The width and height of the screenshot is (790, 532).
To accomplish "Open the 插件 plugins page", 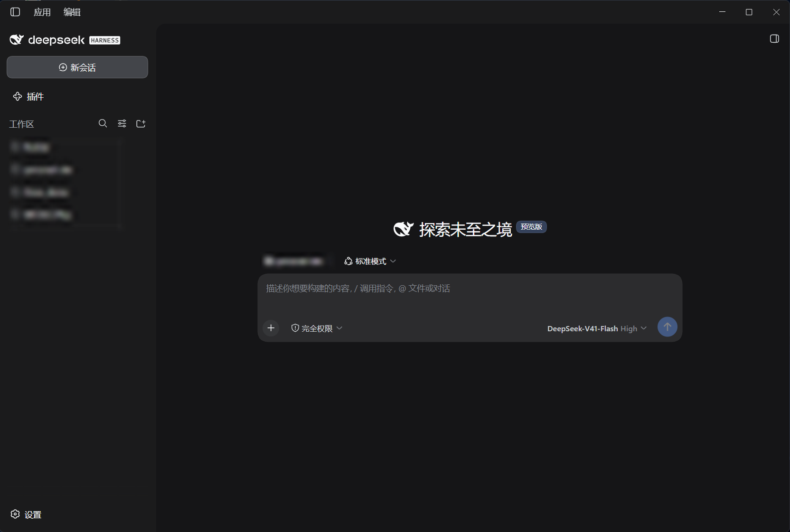I will (x=28, y=97).
